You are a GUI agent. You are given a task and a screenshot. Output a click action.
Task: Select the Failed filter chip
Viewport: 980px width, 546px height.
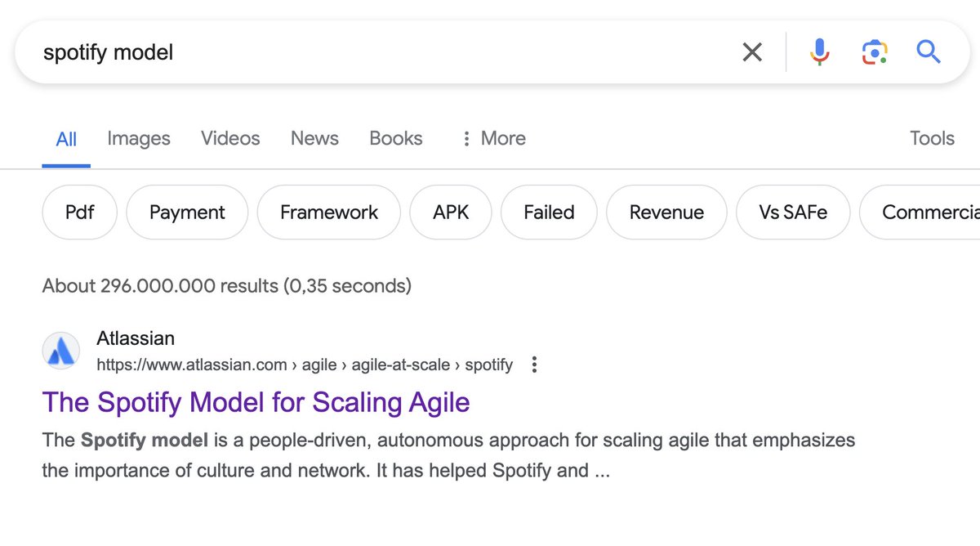point(549,213)
